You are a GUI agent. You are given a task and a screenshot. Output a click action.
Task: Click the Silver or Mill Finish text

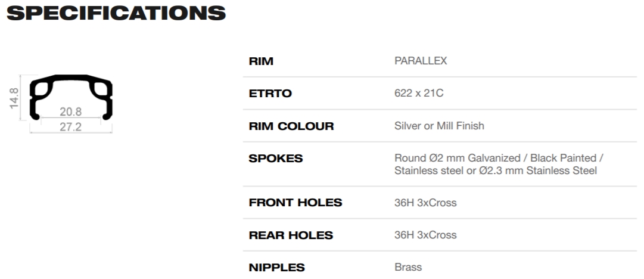pos(439,126)
